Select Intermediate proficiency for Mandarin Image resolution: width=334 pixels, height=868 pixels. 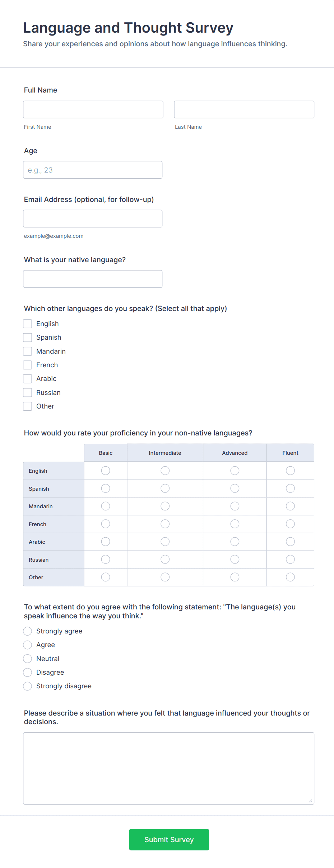[x=164, y=506]
